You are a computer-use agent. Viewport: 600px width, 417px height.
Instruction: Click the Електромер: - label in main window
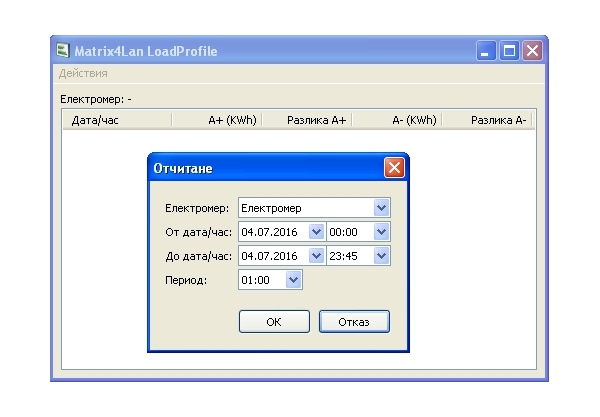(x=96, y=99)
